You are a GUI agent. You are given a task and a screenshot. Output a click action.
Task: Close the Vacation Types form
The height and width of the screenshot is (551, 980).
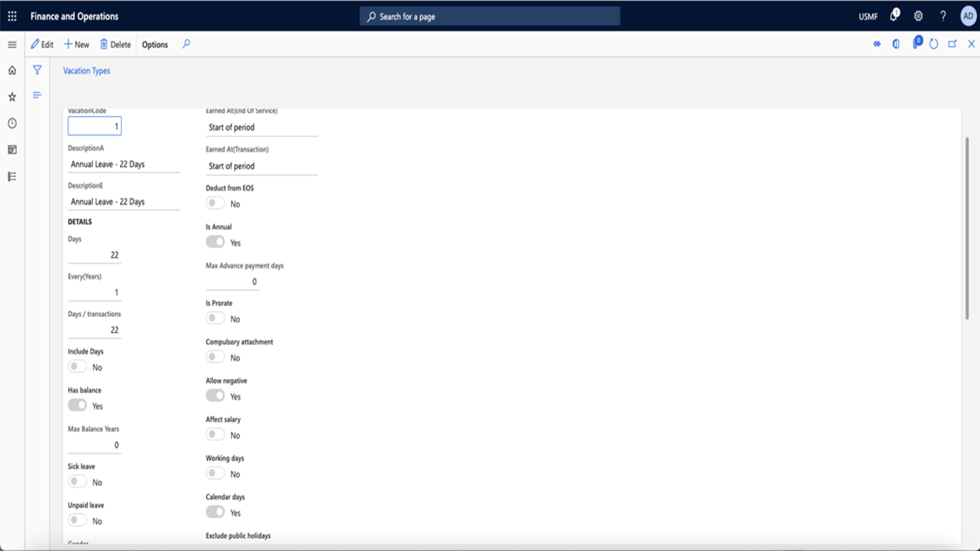972,44
